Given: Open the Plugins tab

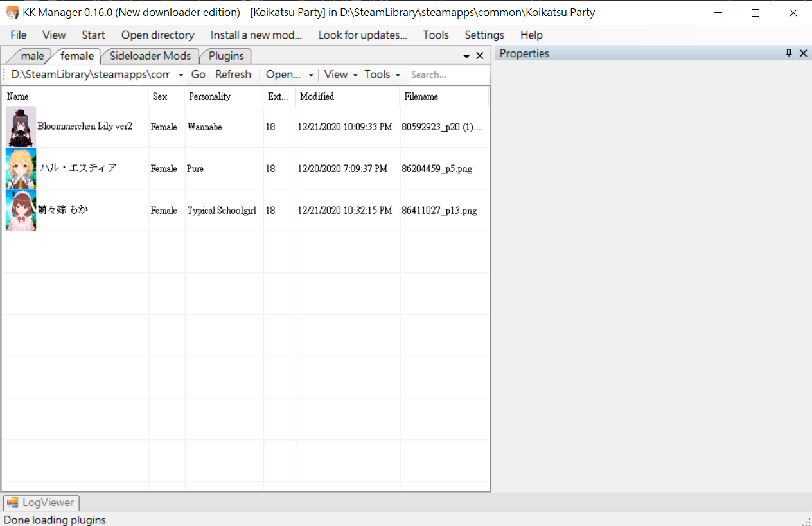Looking at the screenshot, I should (x=226, y=56).
